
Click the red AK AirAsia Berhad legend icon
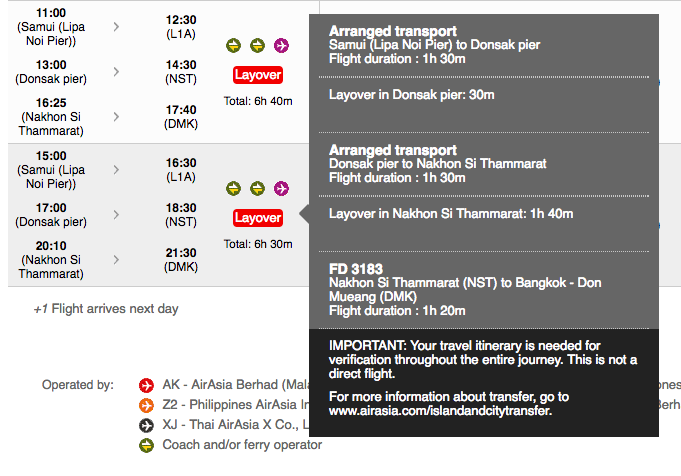coord(146,385)
